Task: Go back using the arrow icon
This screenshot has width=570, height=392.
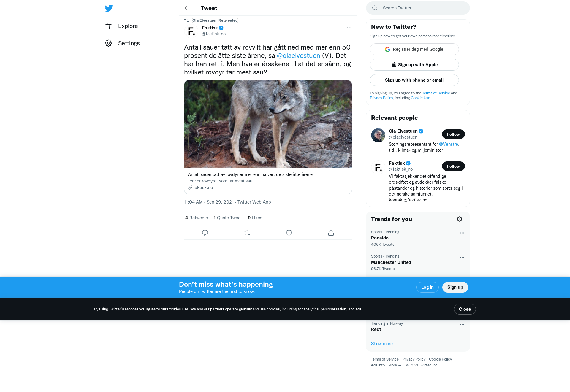Action: (x=187, y=8)
